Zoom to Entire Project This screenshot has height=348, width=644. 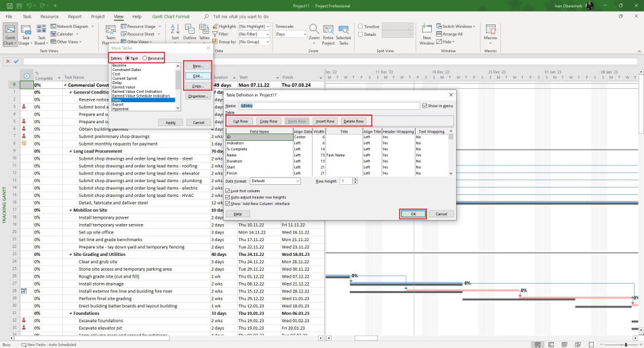(x=328, y=35)
